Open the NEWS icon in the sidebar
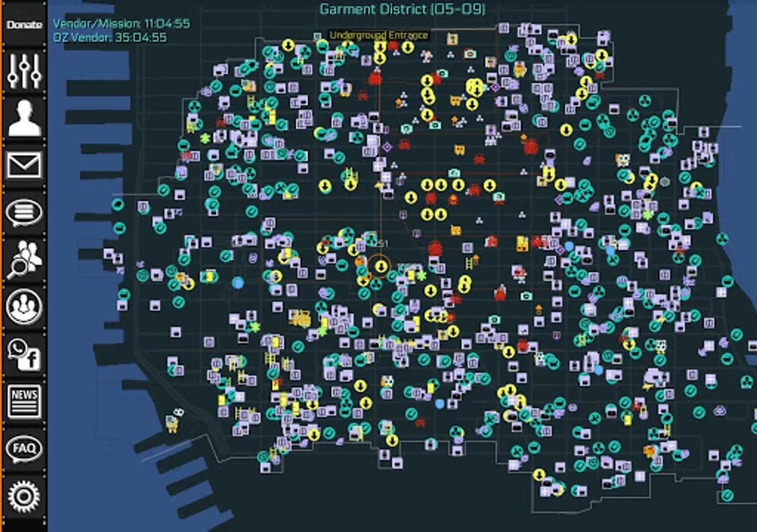This screenshot has height=532, width=757. 24,401
